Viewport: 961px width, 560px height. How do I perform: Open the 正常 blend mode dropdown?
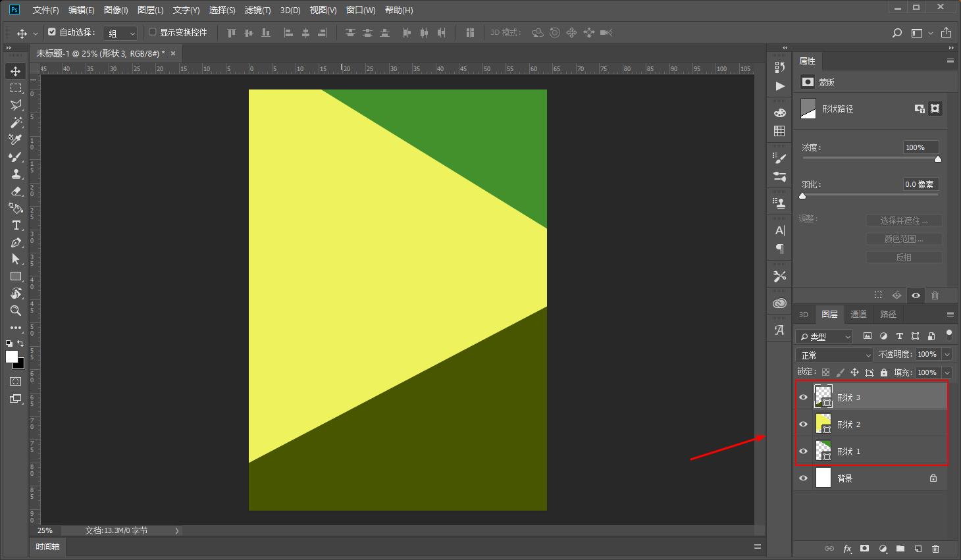834,355
